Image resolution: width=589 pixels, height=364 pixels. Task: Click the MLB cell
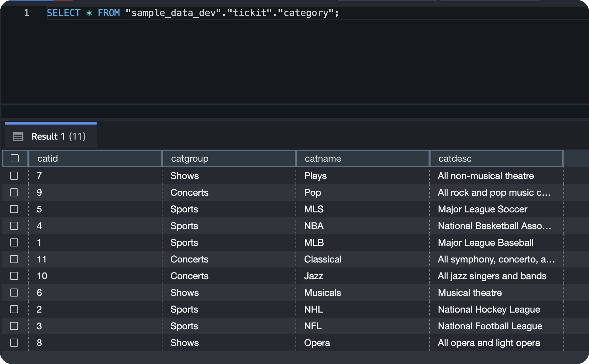coord(363,242)
